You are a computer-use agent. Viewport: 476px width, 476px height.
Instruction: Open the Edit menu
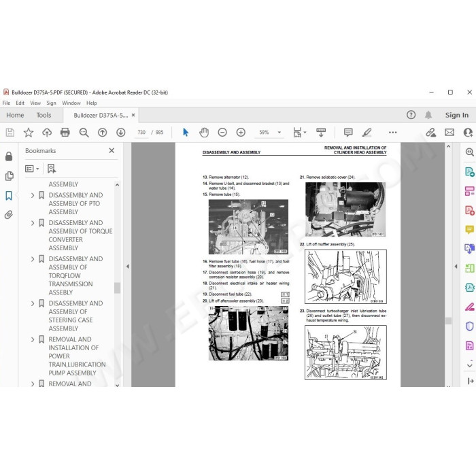pyautogui.click(x=20, y=103)
